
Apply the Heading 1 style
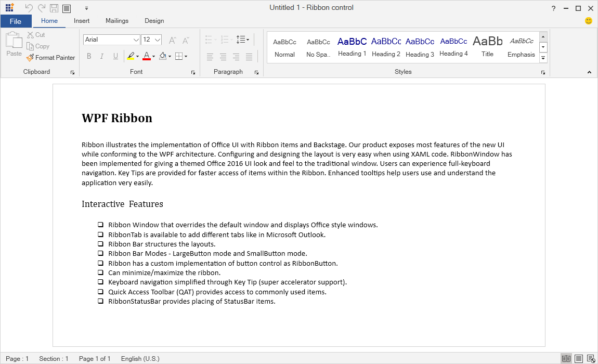[352, 46]
